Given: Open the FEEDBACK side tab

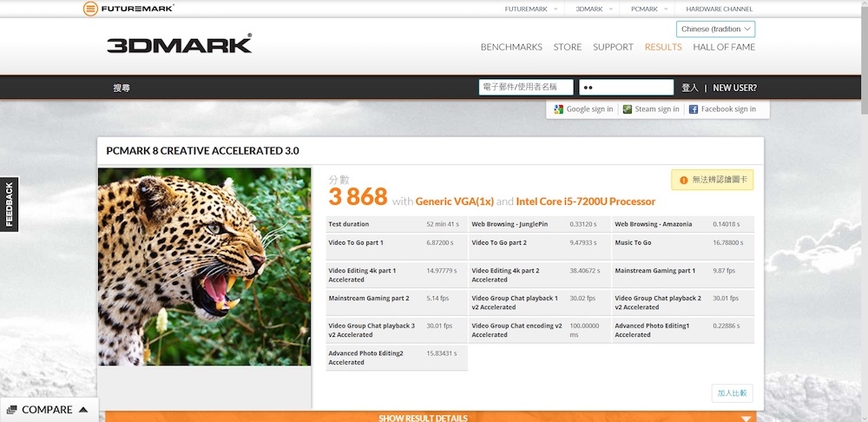Looking at the screenshot, I should point(10,204).
